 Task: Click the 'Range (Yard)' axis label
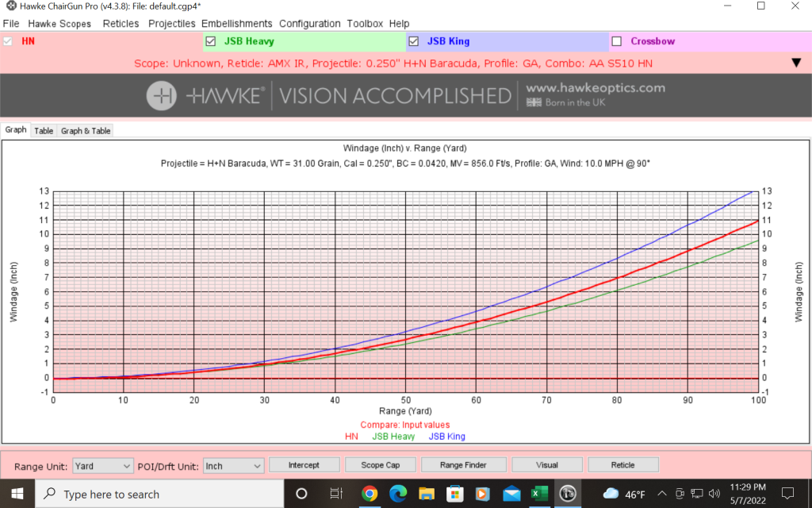tap(405, 411)
